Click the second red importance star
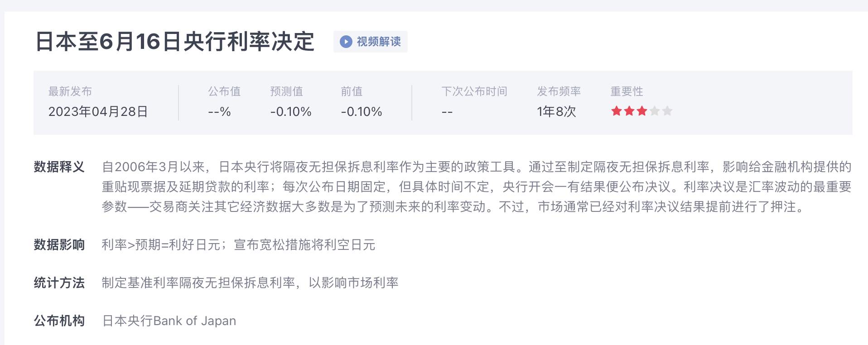Image resolution: width=868 pixels, height=345 pixels. point(629,111)
